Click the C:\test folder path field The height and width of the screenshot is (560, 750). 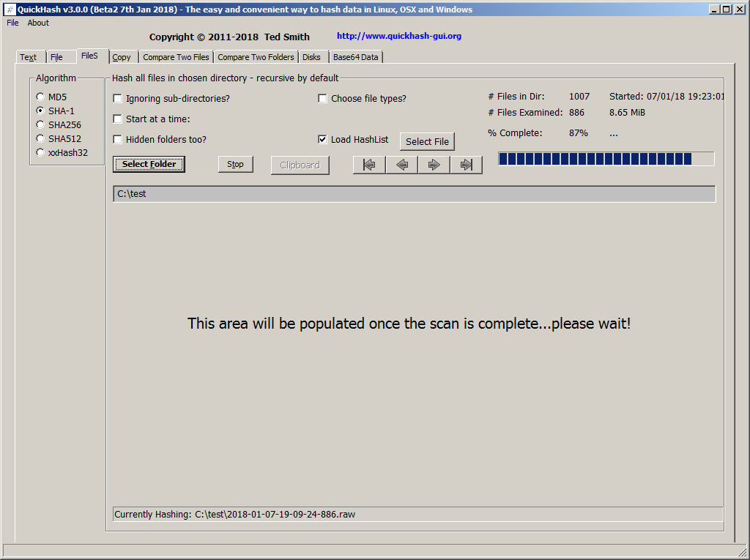pyautogui.click(x=414, y=194)
